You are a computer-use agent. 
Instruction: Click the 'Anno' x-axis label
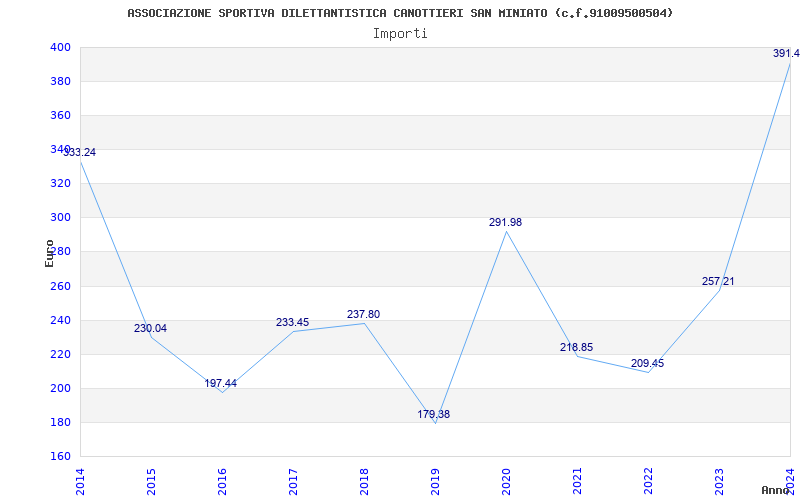point(775,490)
